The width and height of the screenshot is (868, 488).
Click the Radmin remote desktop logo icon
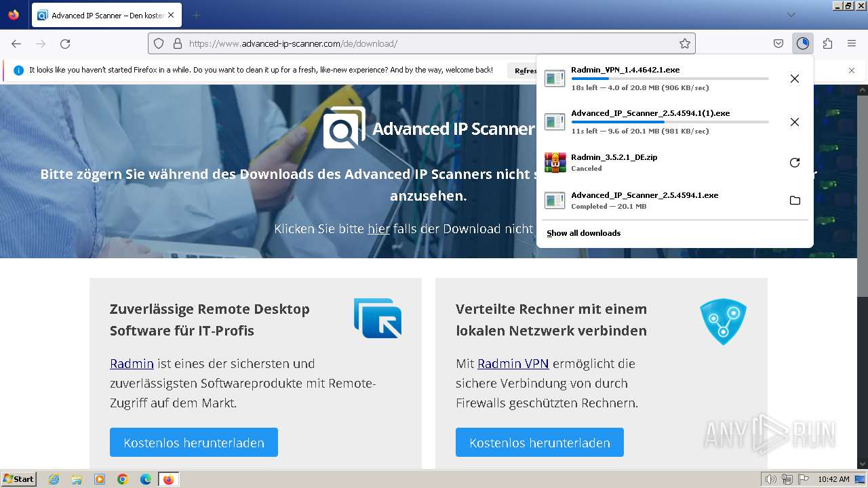coord(378,318)
